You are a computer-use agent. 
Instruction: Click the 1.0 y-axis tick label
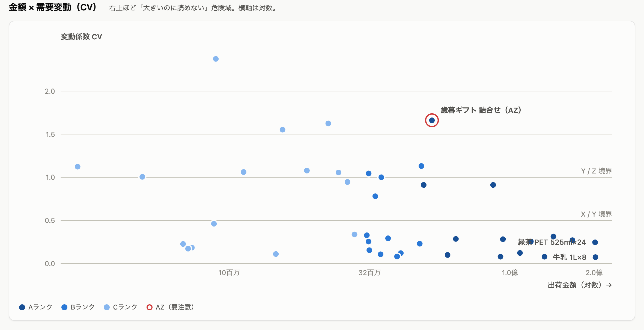[50, 178]
